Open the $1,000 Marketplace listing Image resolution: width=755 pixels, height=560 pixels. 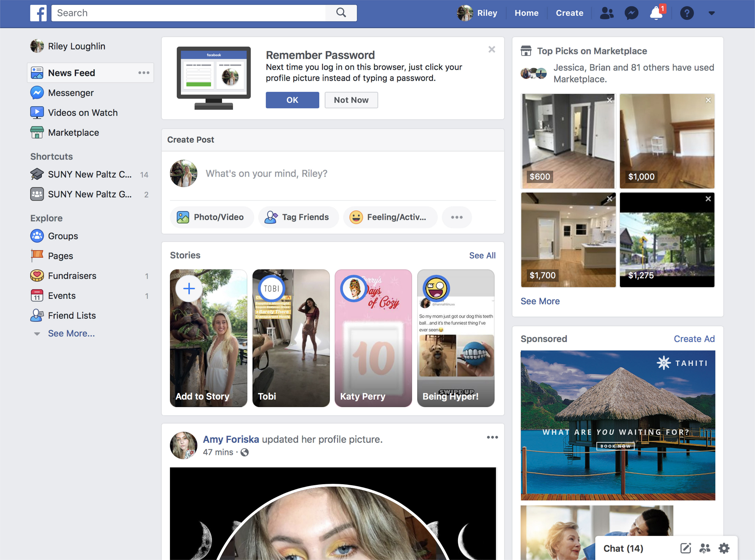tap(667, 141)
